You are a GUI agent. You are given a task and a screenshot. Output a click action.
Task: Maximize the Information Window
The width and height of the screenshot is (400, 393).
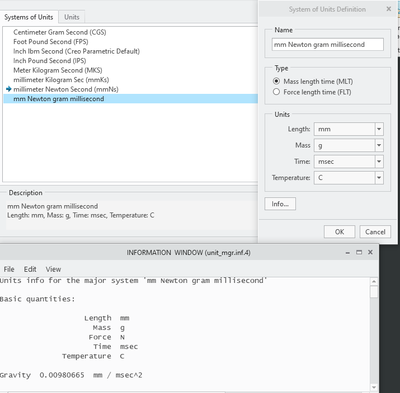coord(359,252)
